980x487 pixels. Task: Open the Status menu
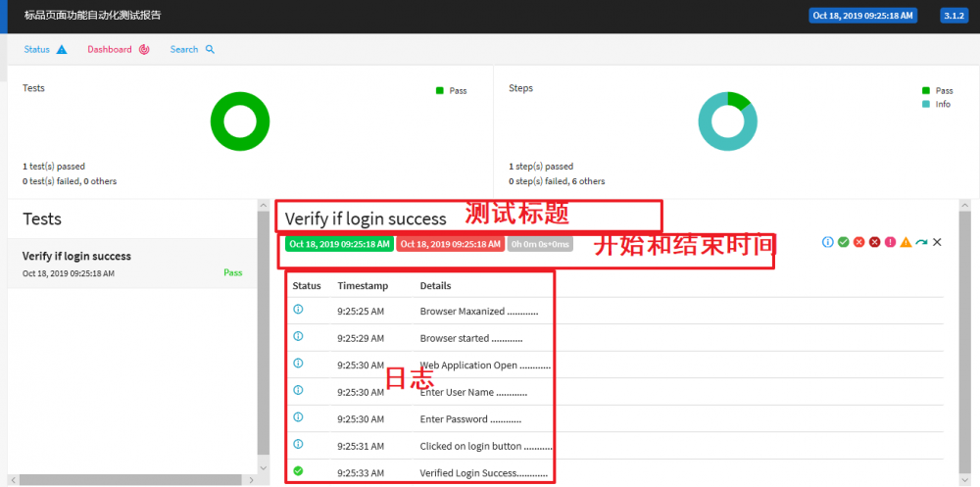[x=45, y=49]
